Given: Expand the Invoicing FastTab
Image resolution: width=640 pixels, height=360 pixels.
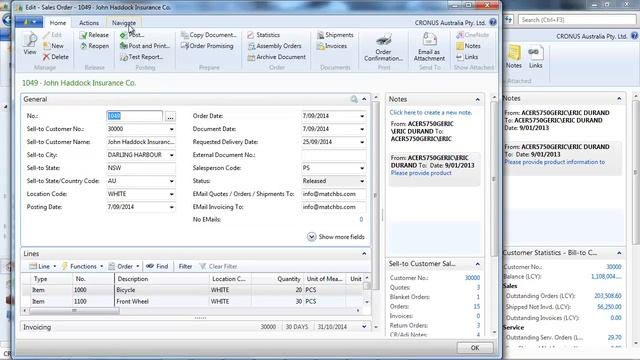Looking at the screenshot, I should coord(364,327).
